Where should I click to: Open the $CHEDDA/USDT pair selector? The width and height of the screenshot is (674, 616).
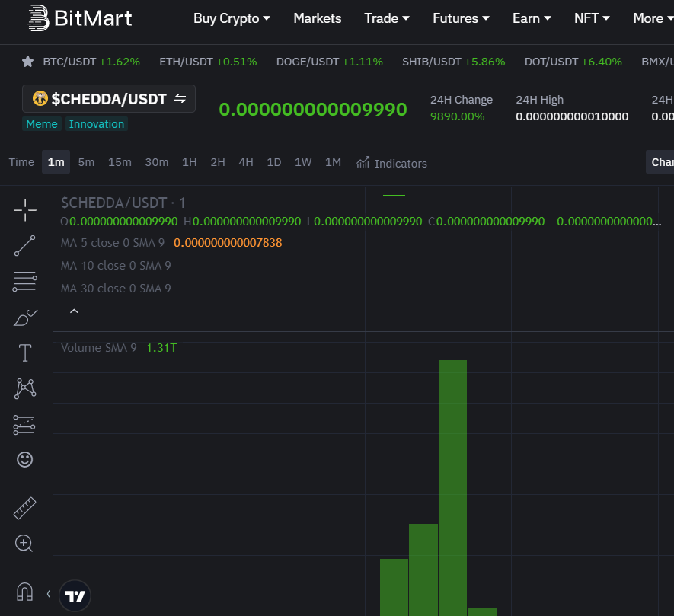point(109,99)
